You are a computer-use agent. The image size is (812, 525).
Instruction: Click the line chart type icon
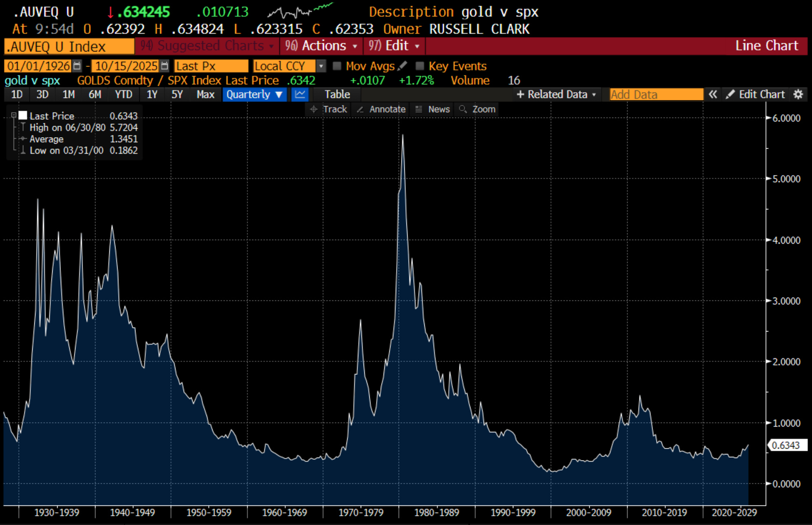click(x=300, y=95)
